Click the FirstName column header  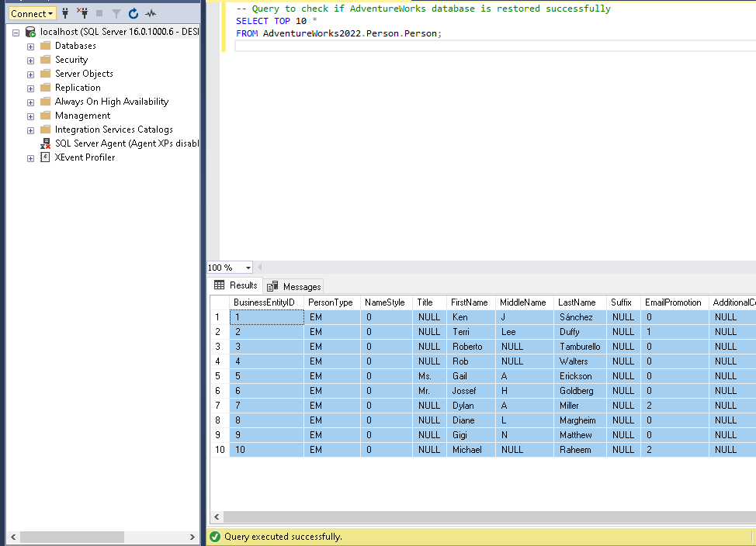470,302
